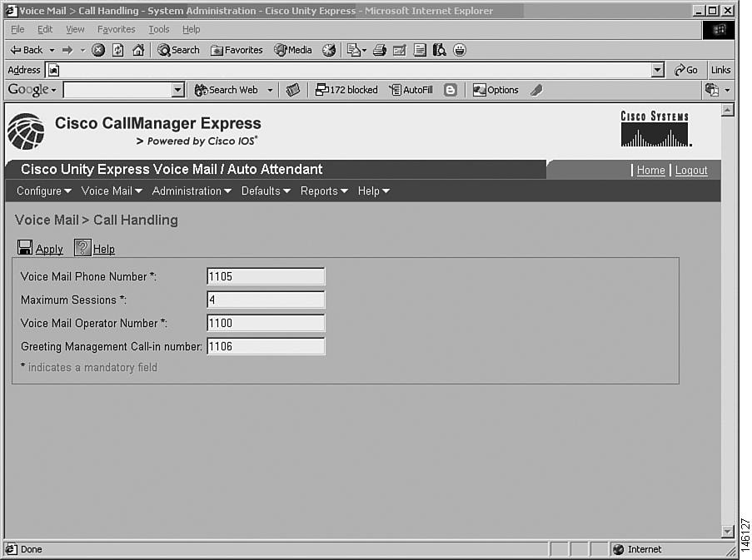Screen dimensions: 752x560
Task: Open the Media toolbar button
Action: [293, 50]
